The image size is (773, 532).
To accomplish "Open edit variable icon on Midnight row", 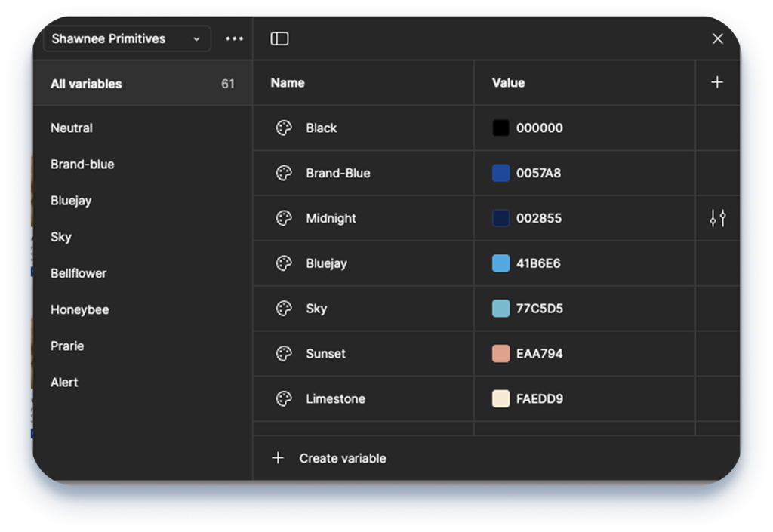I will pos(717,219).
